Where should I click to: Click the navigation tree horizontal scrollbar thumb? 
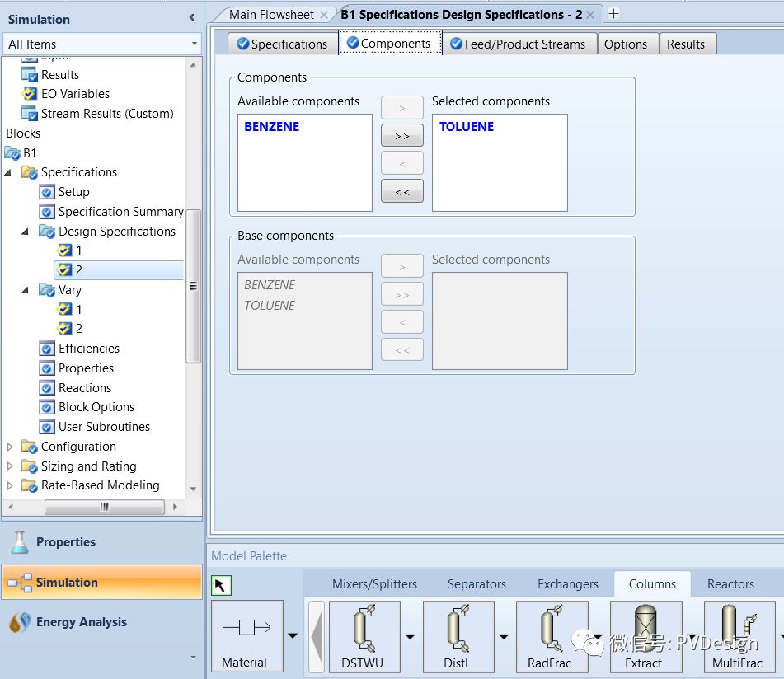105,507
